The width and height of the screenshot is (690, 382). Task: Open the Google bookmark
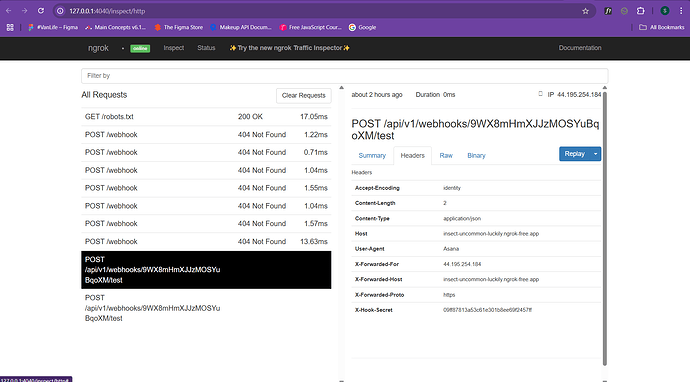(x=362, y=27)
